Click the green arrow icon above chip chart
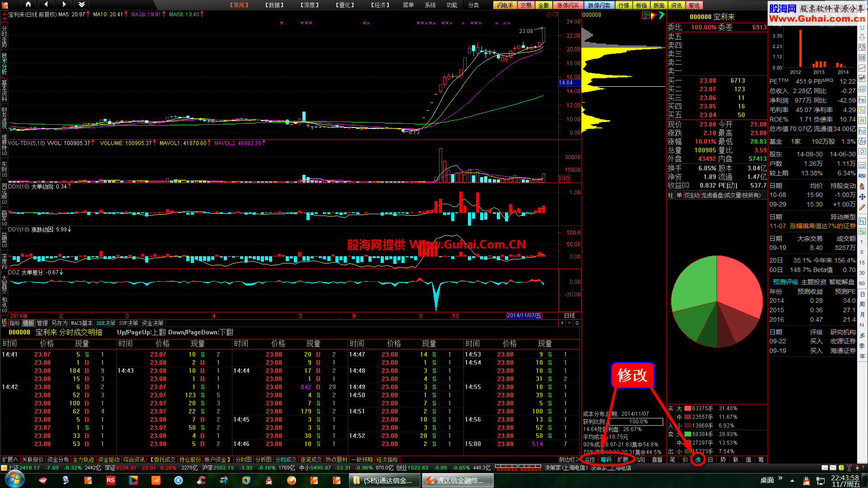Screen dimensions: 868x488 click(x=661, y=15)
